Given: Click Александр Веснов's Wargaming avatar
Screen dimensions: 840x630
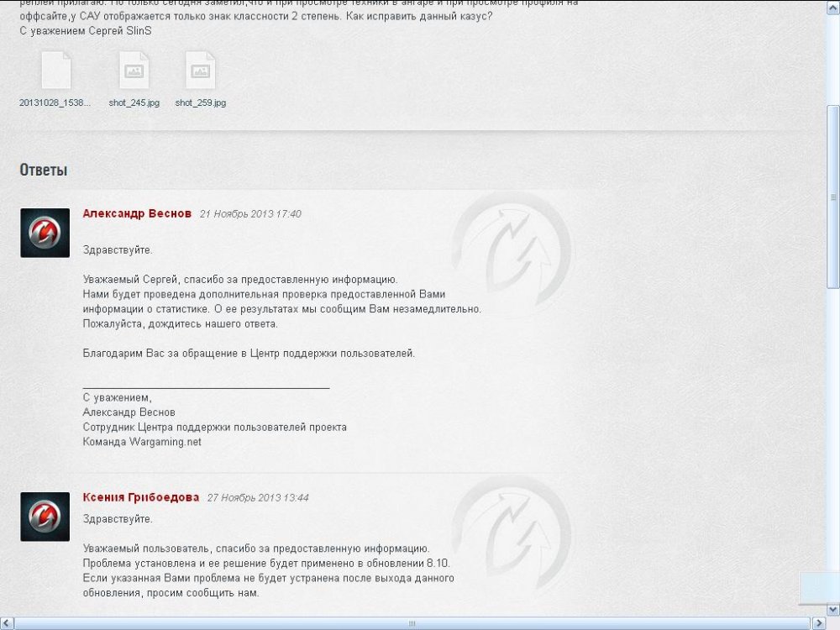Looking at the screenshot, I should tap(45, 233).
